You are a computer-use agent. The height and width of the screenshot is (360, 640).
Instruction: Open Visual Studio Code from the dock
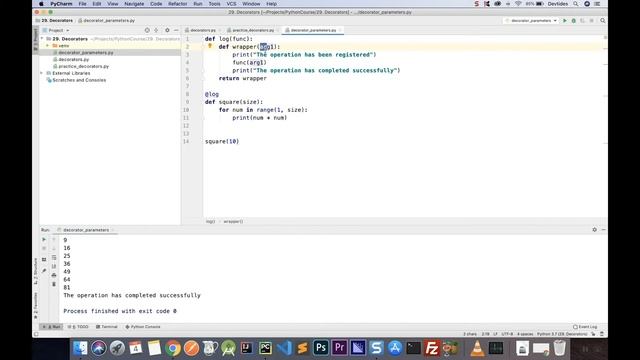284,348
